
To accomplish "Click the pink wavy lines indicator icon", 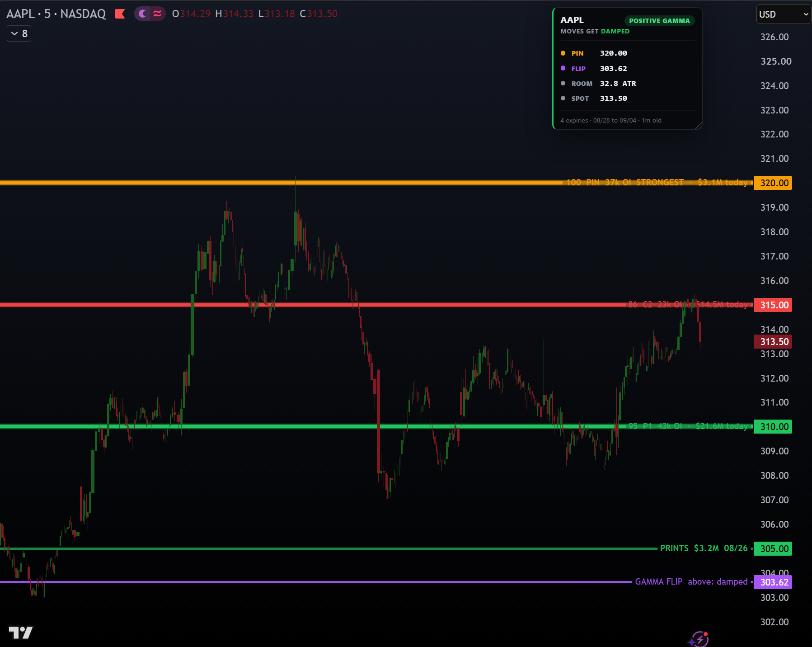I will (157, 14).
